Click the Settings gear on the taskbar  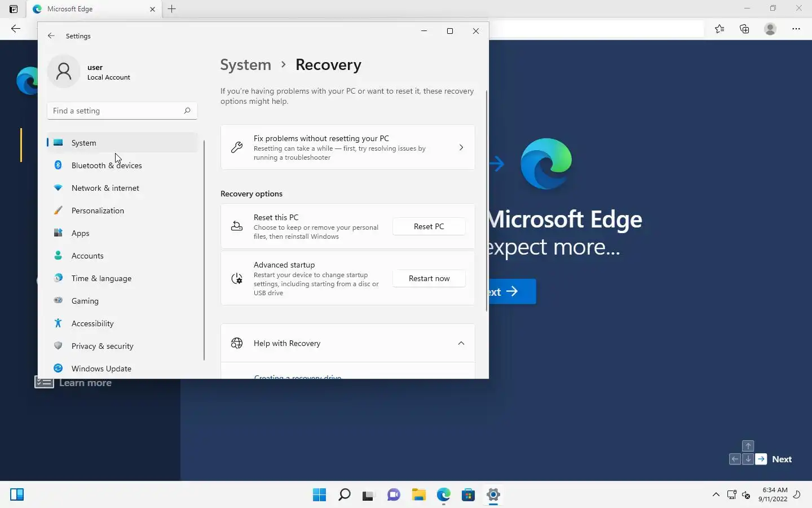tap(493, 495)
